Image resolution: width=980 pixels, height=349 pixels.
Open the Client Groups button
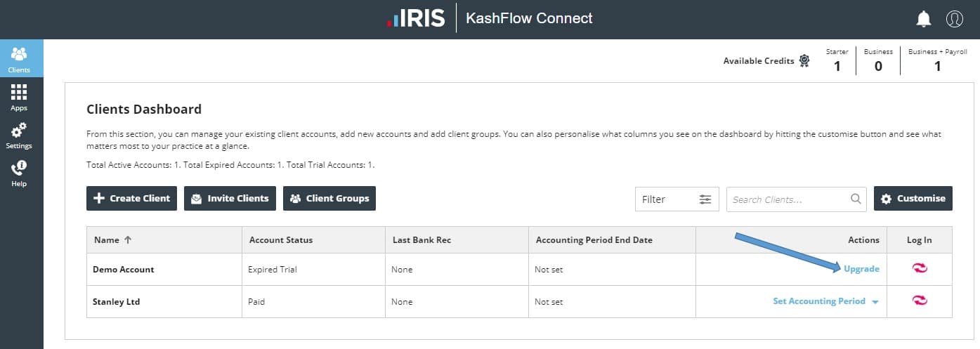[x=329, y=198]
